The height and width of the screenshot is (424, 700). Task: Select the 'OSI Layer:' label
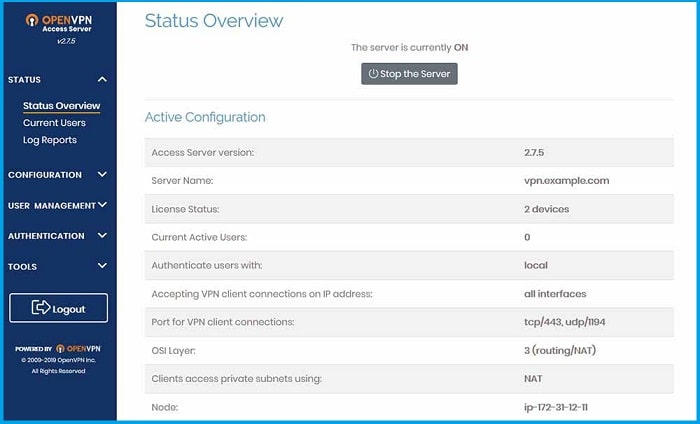click(173, 351)
